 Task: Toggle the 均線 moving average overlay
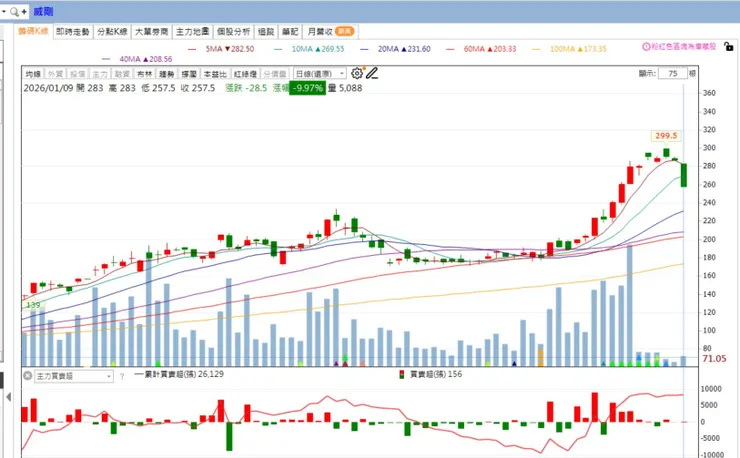[x=33, y=74]
